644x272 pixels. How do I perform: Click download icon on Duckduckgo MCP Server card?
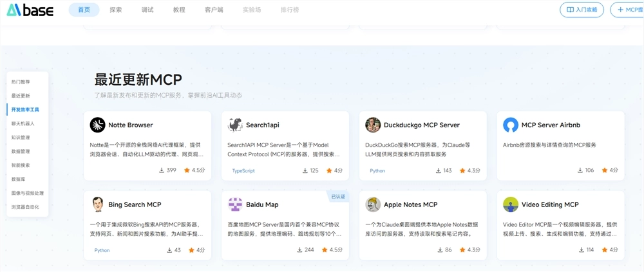438,170
